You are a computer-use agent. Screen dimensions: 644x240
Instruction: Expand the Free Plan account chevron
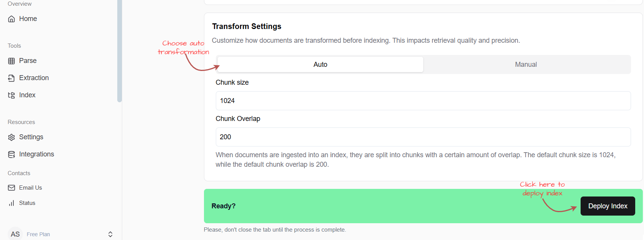click(x=110, y=234)
